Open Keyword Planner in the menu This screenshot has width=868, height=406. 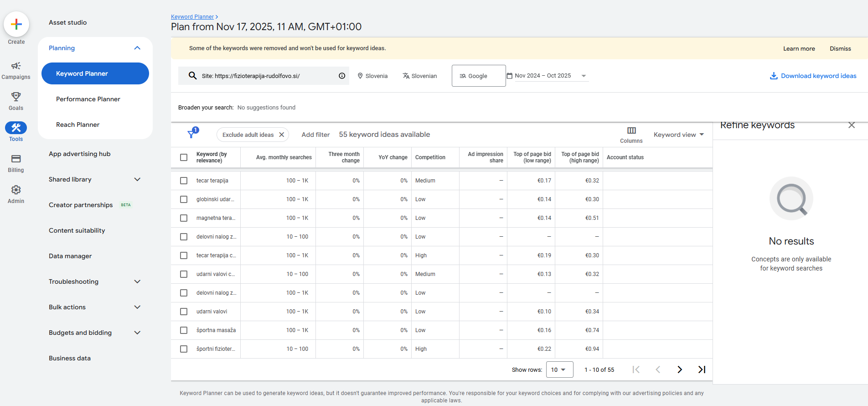tap(95, 73)
